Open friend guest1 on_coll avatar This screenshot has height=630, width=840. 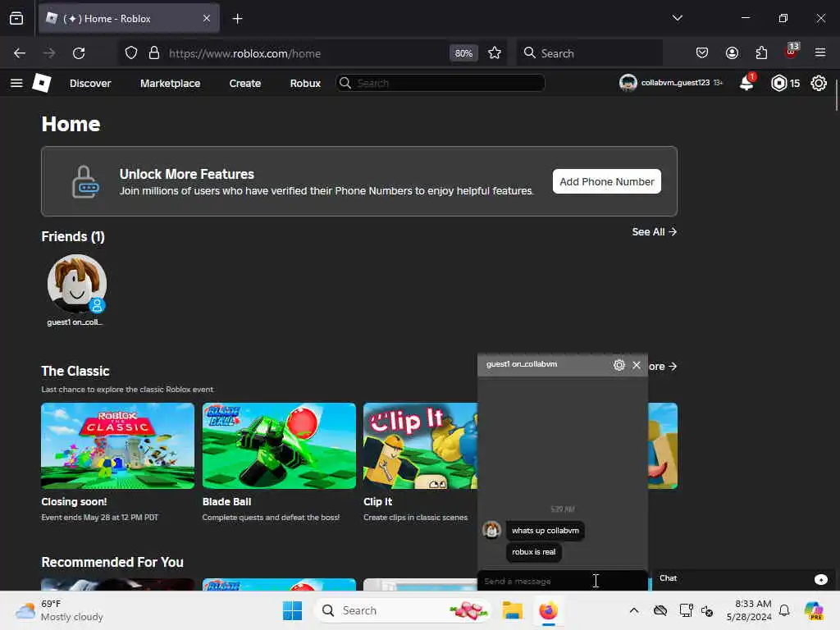pos(76,284)
